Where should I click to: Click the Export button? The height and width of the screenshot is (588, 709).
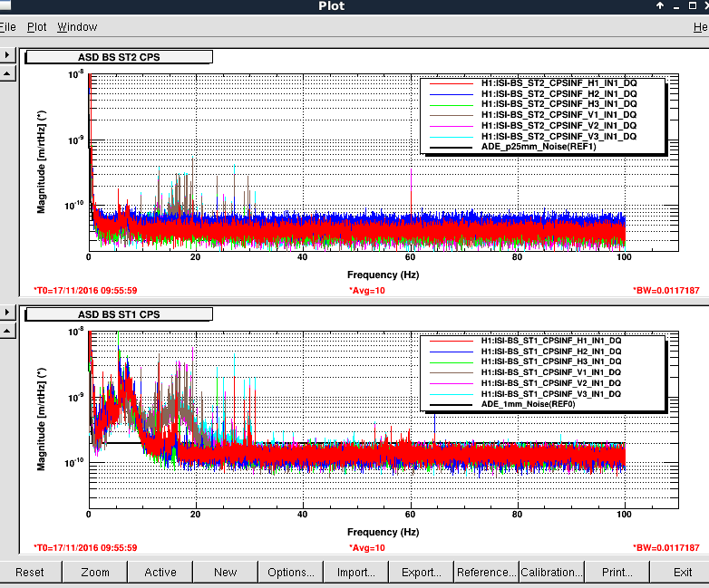pos(422,572)
